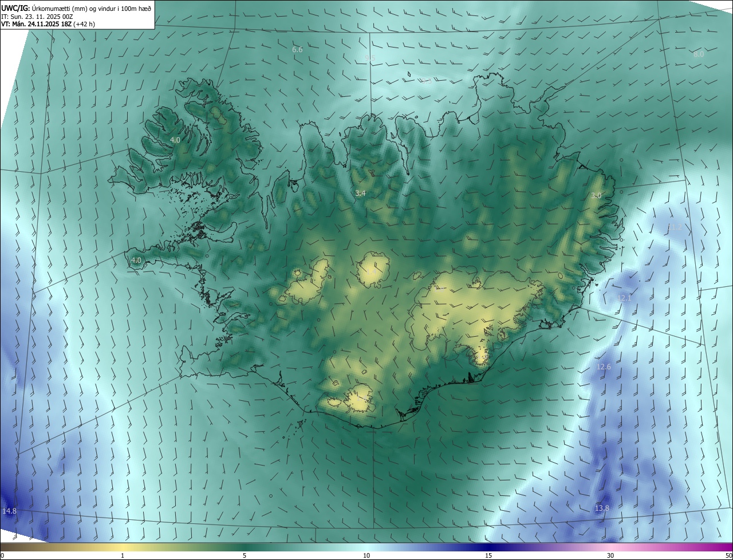Click the '(+42 h)' forecast offset text
Viewport: 733px width, 560px height.
[x=84, y=24]
